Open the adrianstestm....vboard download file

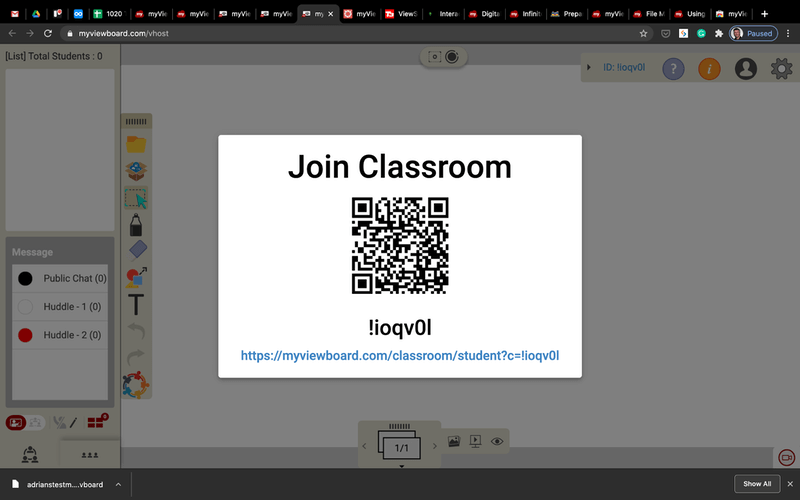[65, 485]
